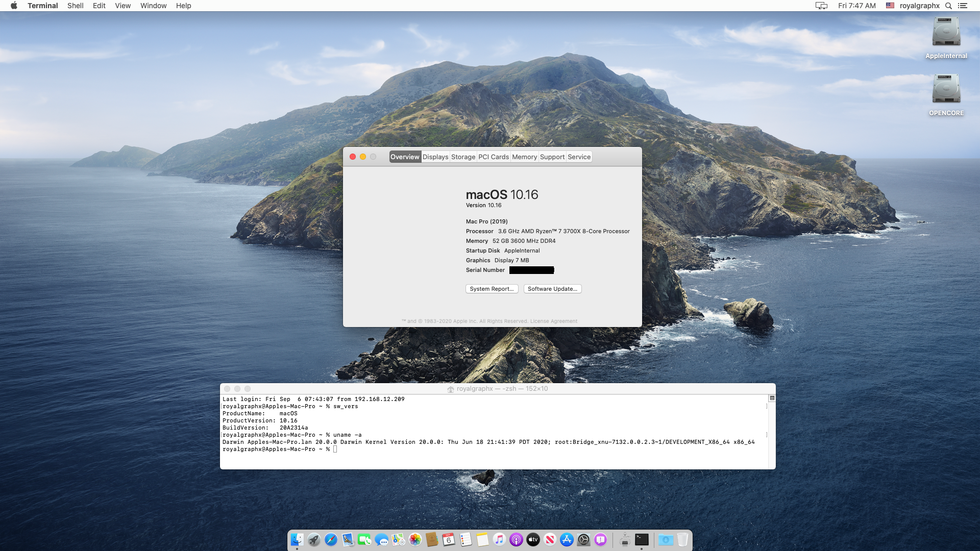Click royalgraphx user menu
Screen dimensions: 980x551
[x=919, y=6]
